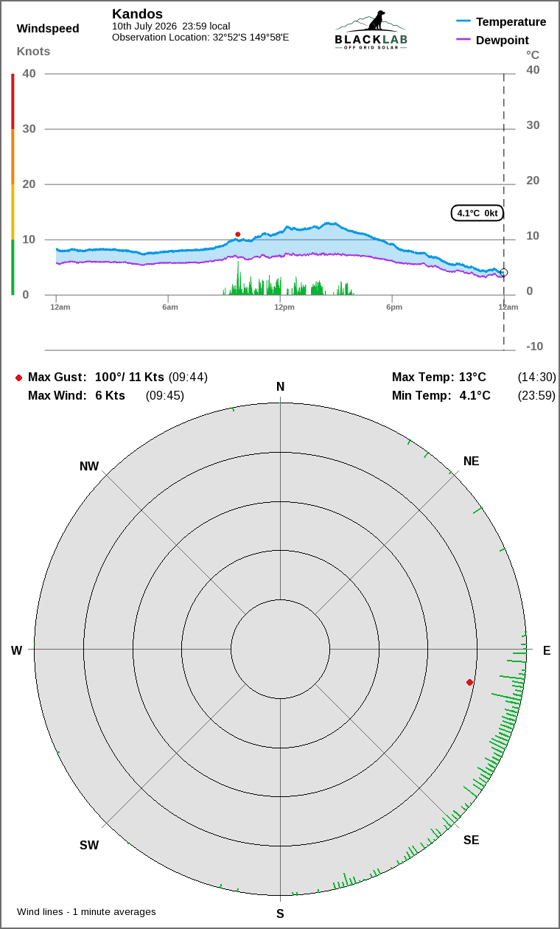560x929 pixels.
Task: Click the Max Temp time (14:30)
Action: pos(537,377)
